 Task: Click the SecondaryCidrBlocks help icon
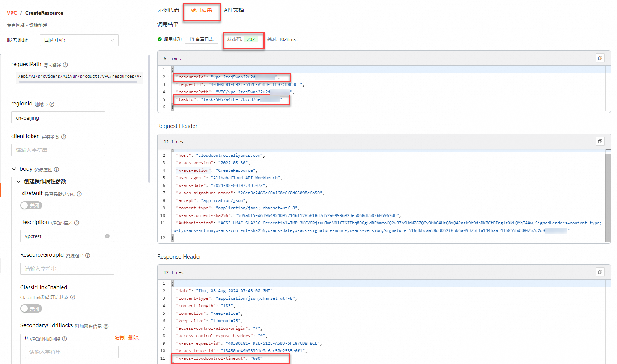tap(106, 326)
